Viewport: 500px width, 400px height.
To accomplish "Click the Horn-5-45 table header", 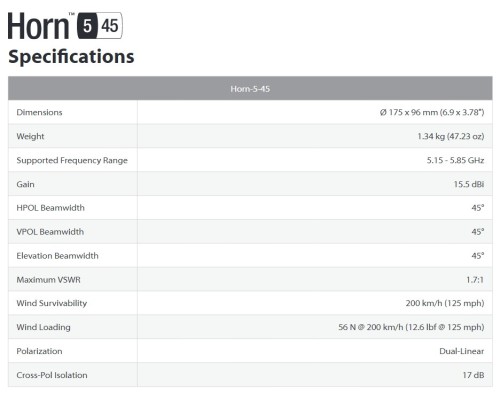I will 250,89.
